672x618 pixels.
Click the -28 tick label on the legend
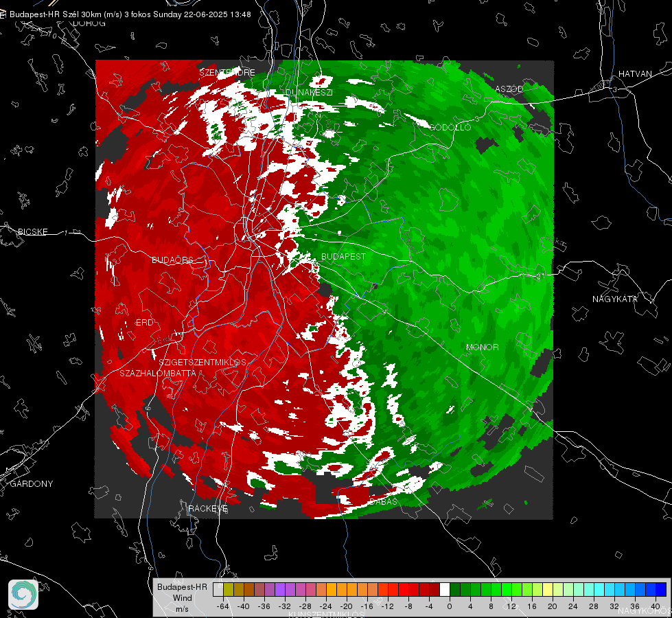[305, 606]
